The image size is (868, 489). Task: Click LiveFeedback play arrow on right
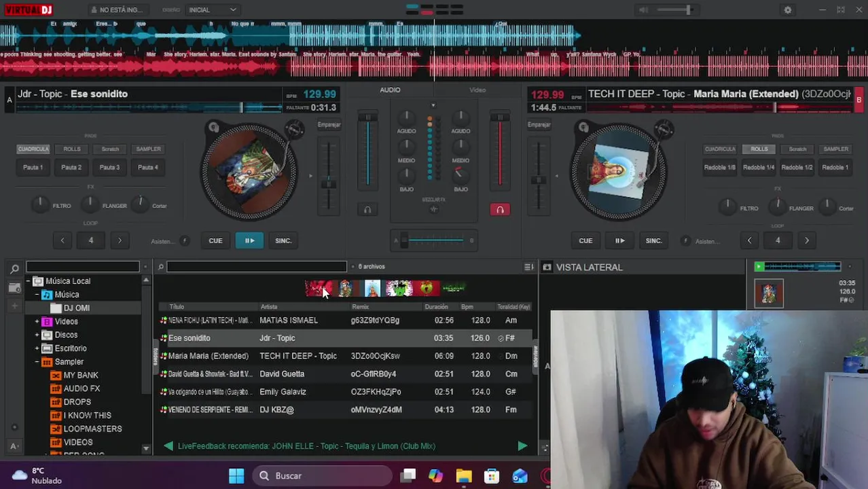[522, 446]
